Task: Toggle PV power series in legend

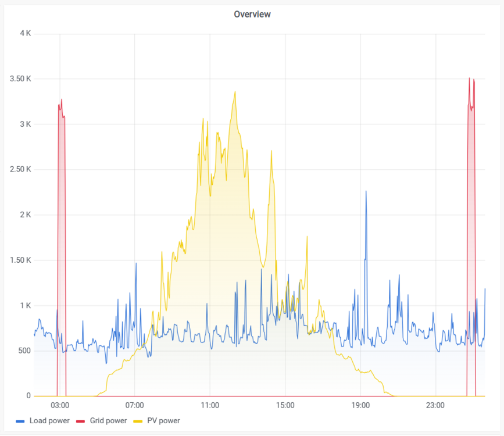Action: tap(163, 420)
